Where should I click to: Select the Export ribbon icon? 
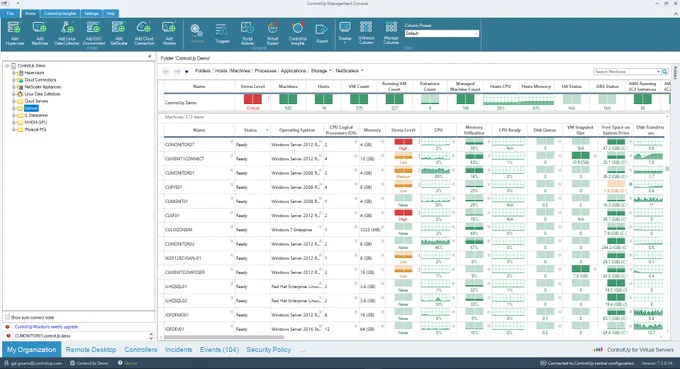[322, 33]
